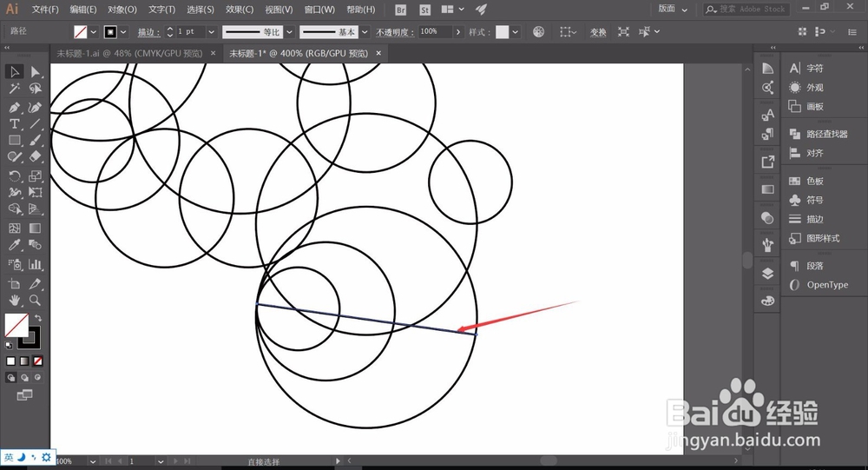Screen dimensions: 868x470
Task: Open stroke color dropdown in control bar
Action: pyautogui.click(x=123, y=32)
